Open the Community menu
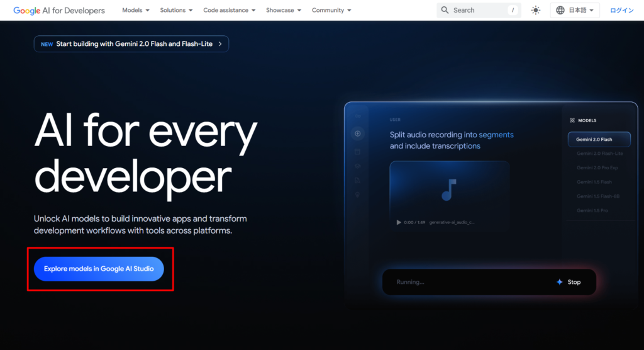Image resolution: width=644 pixels, height=350 pixels. pos(331,10)
